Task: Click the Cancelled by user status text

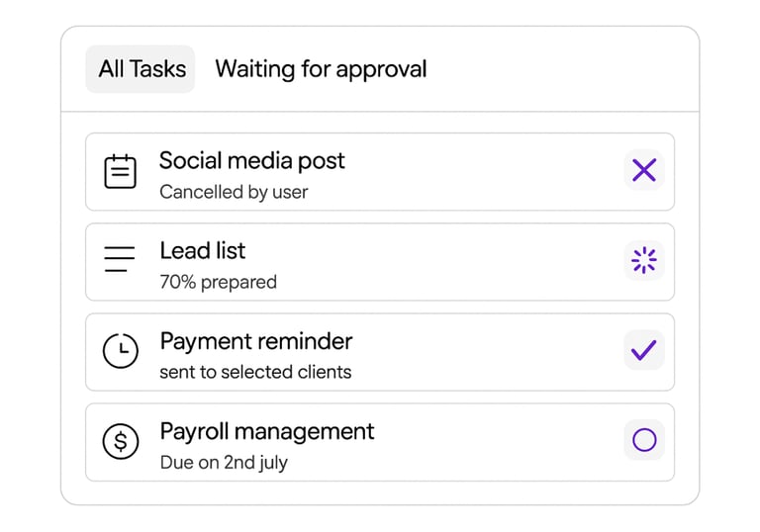Action: pos(234,192)
